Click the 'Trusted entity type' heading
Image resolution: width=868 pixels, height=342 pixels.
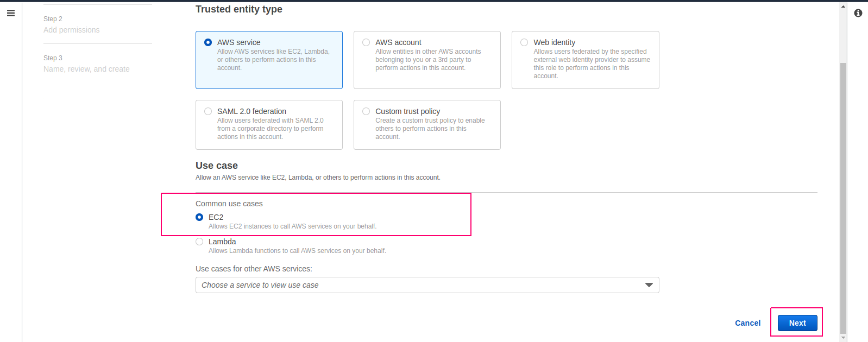[239, 9]
